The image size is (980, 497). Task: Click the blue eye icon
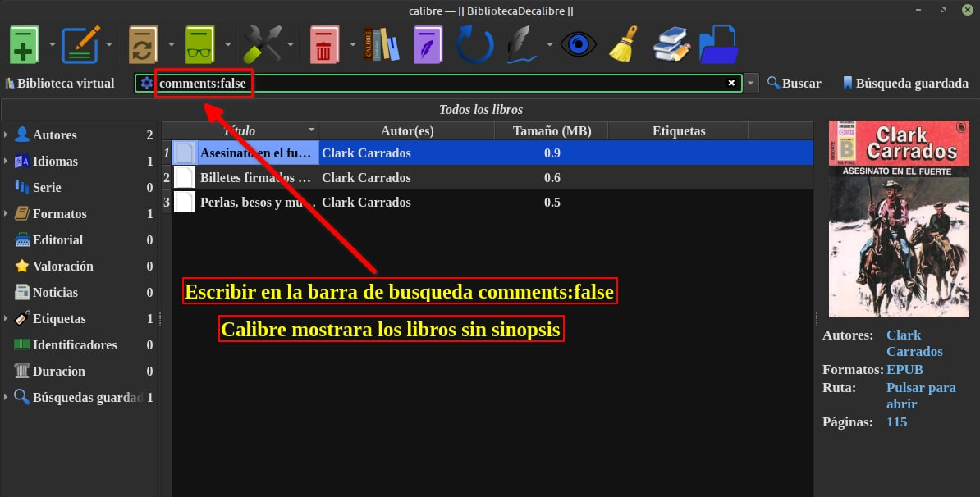click(x=578, y=44)
